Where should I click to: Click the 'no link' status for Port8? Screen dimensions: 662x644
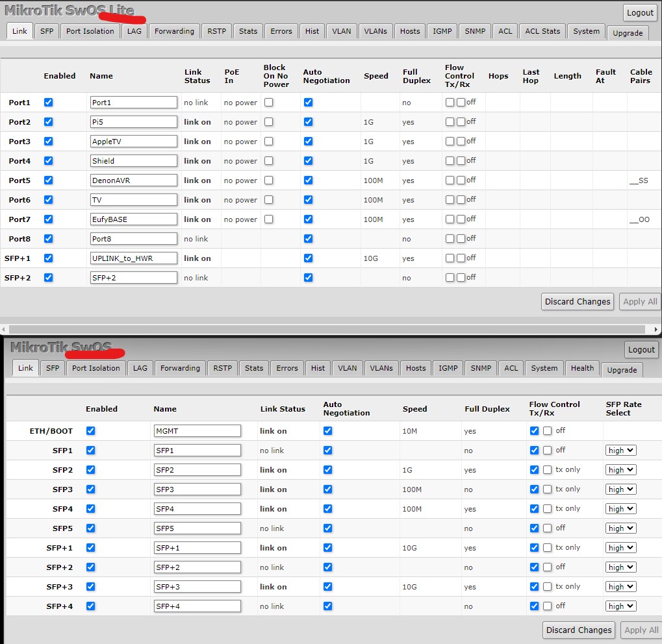coord(196,239)
